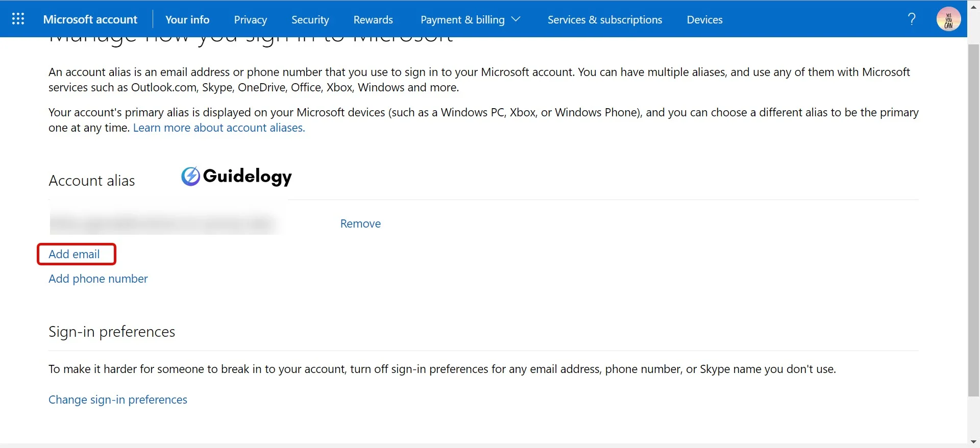Image resolution: width=980 pixels, height=448 pixels.
Task: Click the vertical scrollbar thumb
Action: pos(973,219)
